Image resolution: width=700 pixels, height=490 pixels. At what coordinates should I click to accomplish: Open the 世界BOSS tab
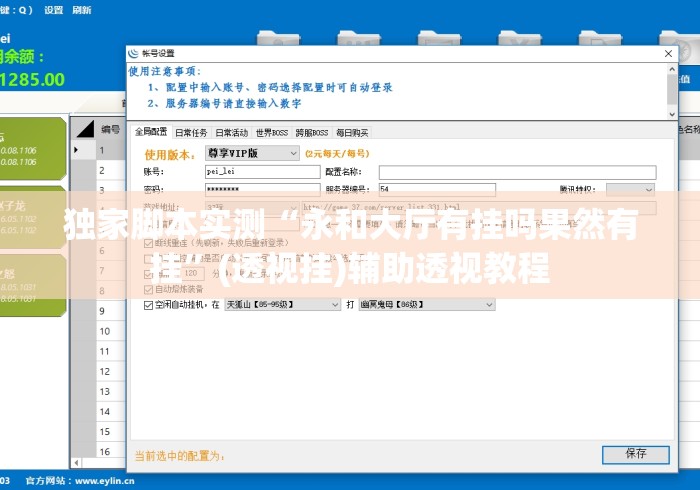271,133
